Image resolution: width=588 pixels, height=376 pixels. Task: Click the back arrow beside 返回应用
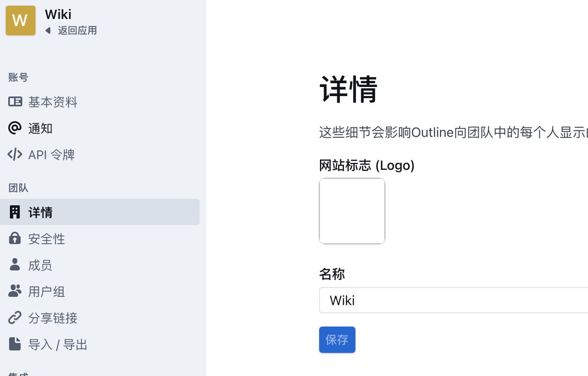pyautogui.click(x=48, y=31)
